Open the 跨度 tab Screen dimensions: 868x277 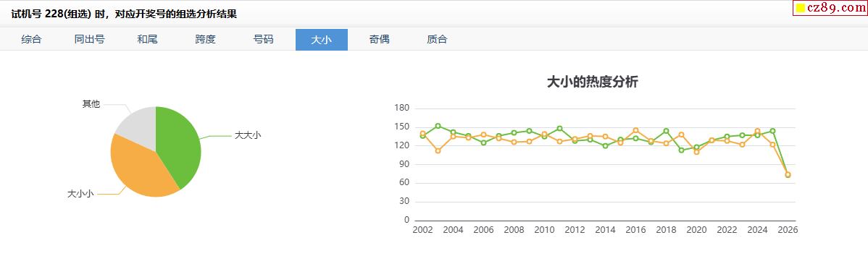[205, 40]
